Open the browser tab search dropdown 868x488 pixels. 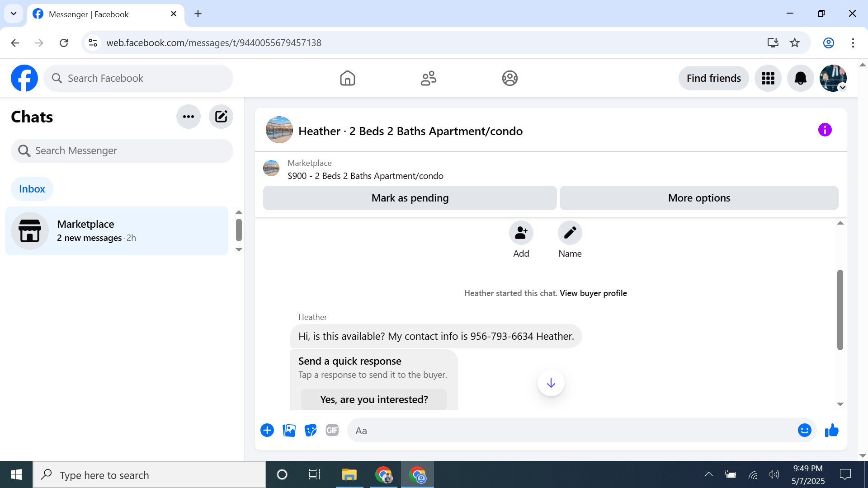click(14, 14)
